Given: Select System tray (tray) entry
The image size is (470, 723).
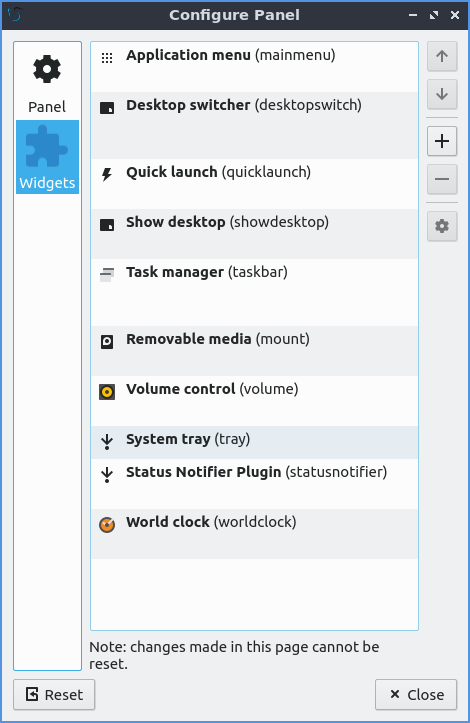Looking at the screenshot, I should click(254, 442).
